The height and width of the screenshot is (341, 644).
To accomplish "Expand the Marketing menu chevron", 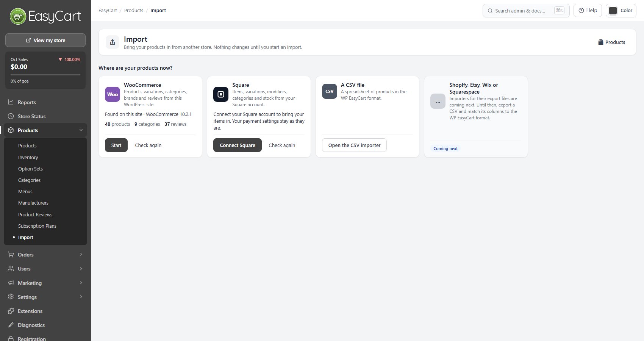I will point(81,283).
